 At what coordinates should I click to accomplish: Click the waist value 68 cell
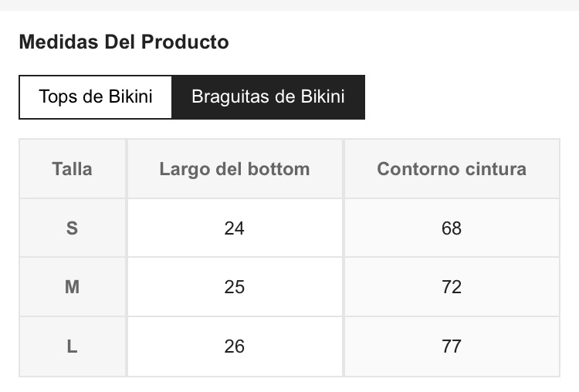[x=452, y=228]
